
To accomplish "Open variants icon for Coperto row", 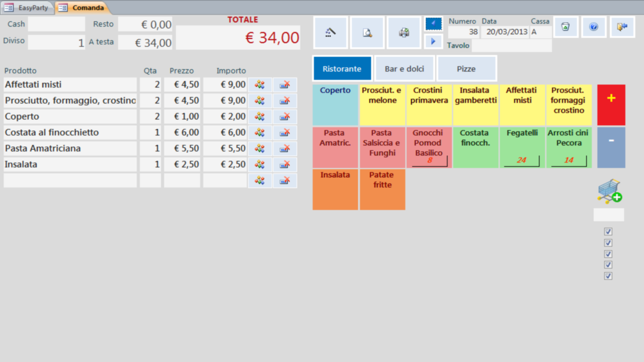I will coord(260,117).
